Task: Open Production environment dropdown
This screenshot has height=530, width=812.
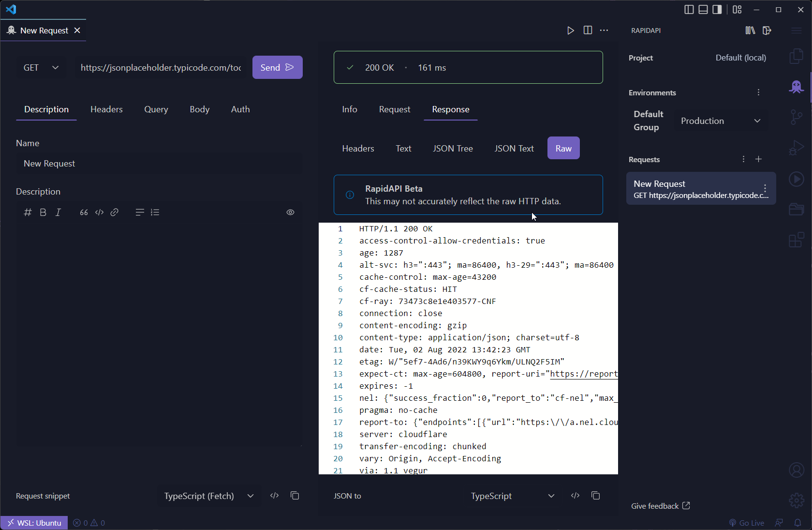Action: (x=721, y=121)
